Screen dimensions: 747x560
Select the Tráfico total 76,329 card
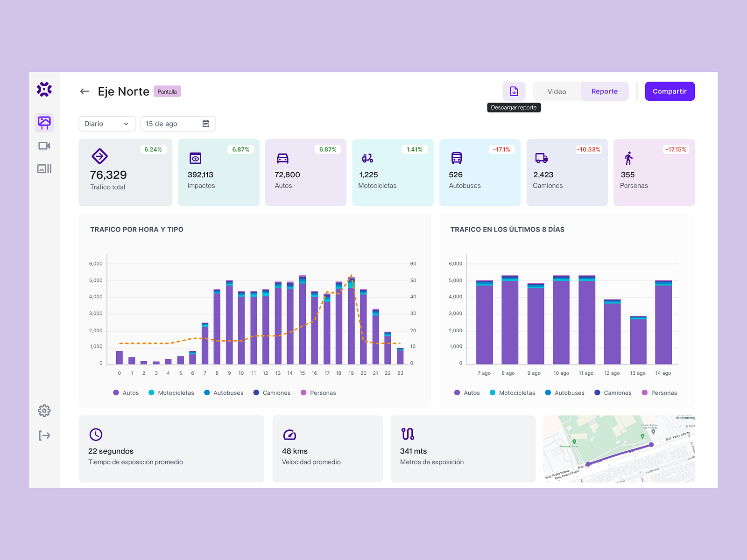pyautogui.click(x=126, y=172)
